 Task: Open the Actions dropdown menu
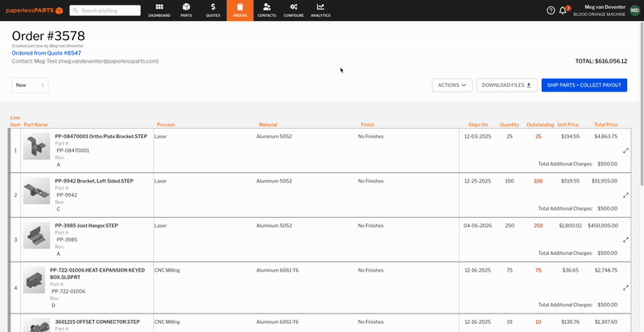pos(452,84)
